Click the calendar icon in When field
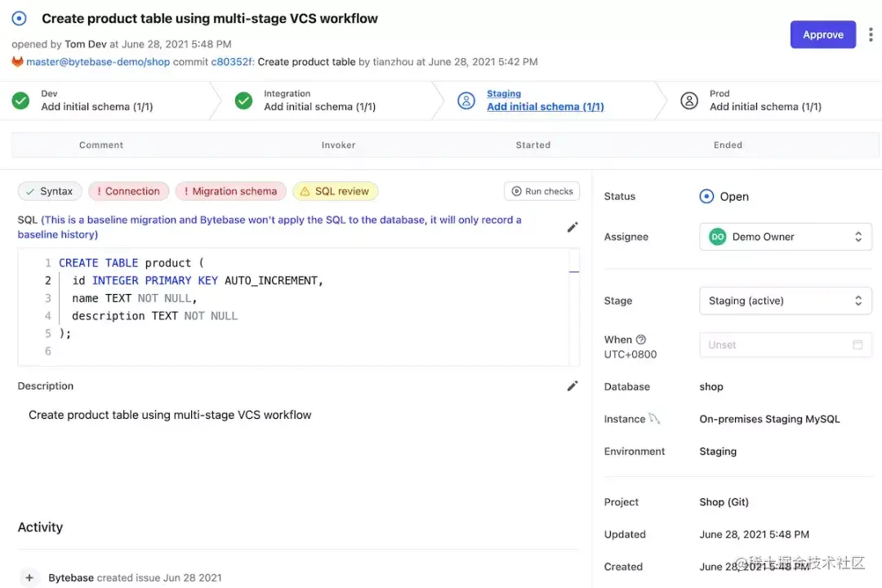The height and width of the screenshot is (588, 882). [x=857, y=345]
